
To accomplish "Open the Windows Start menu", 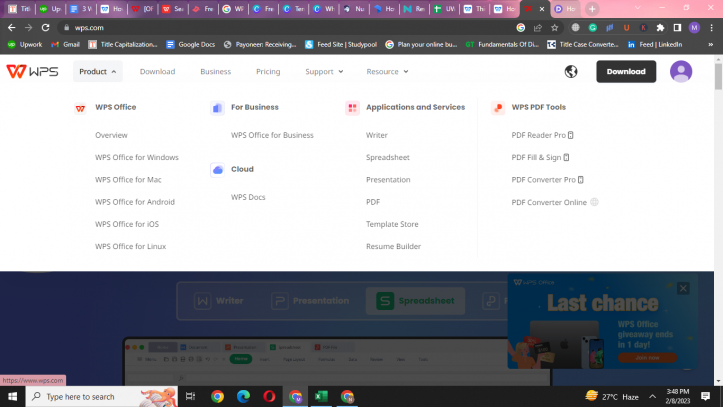I will tap(12, 396).
